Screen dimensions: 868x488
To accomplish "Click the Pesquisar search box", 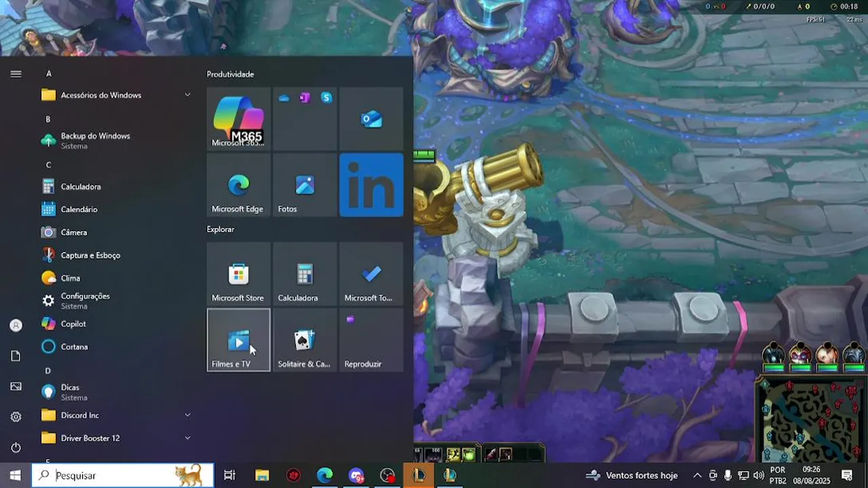I will click(123, 475).
